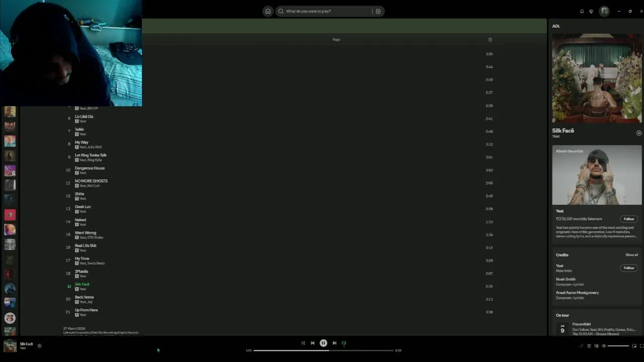Open the Frauenfeld tour date entry
The height and width of the screenshot is (362, 644).
597,329
